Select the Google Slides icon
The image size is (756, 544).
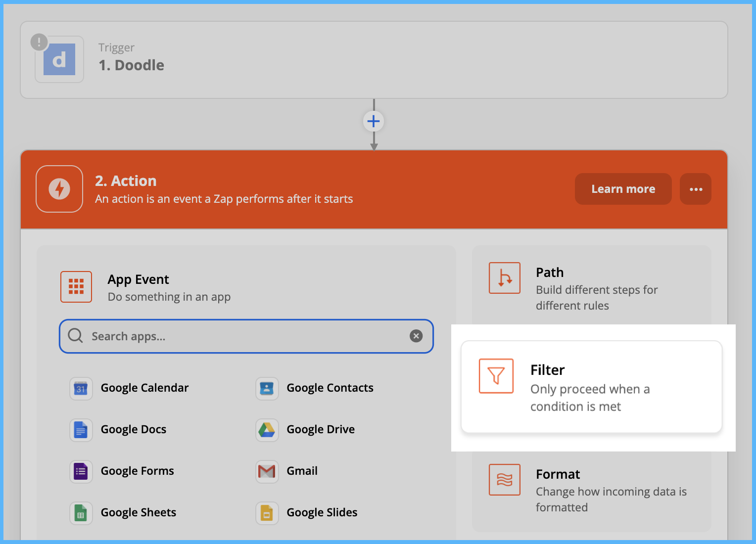267,513
